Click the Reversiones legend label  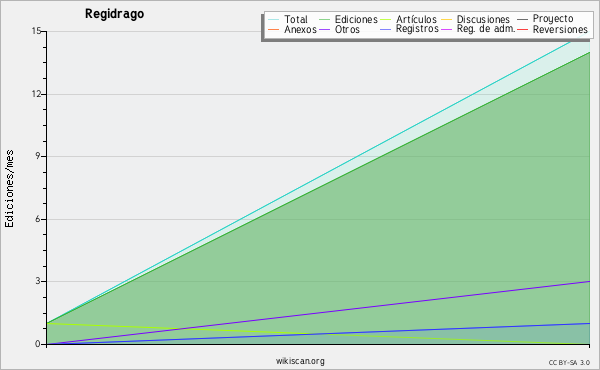pyautogui.click(x=560, y=29)
